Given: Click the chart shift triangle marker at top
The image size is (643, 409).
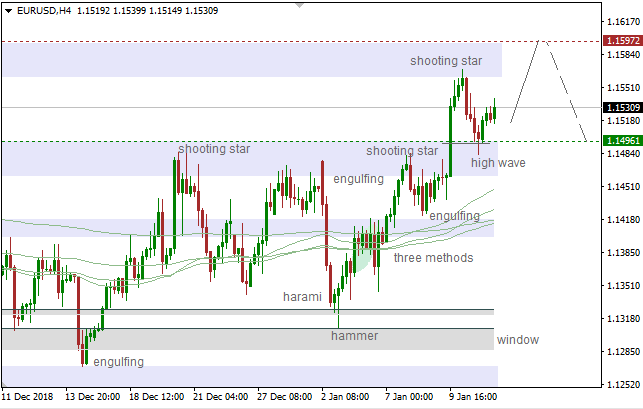Looking at the screenshot, I should click(x=299, y=5).
